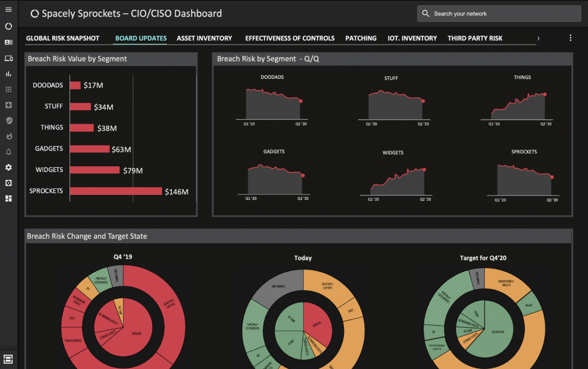
Task: Click the "Breach Risk Change and Target State" heading
Action: (87, 236)
